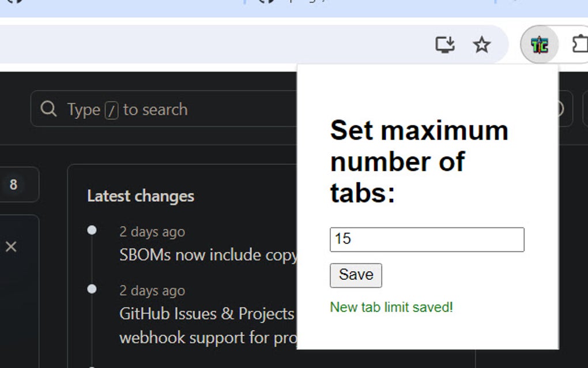Click the save-to-device download icon

click(x=444, y=44)
